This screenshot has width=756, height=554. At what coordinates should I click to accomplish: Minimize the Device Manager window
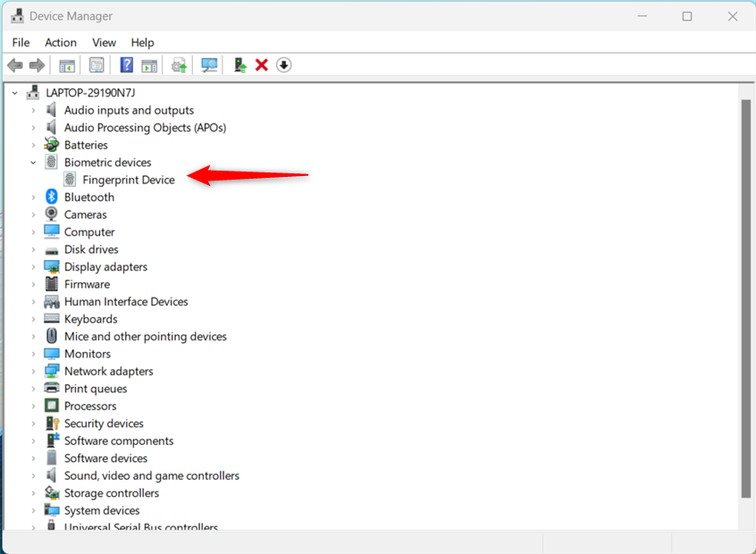coord(643,16)
